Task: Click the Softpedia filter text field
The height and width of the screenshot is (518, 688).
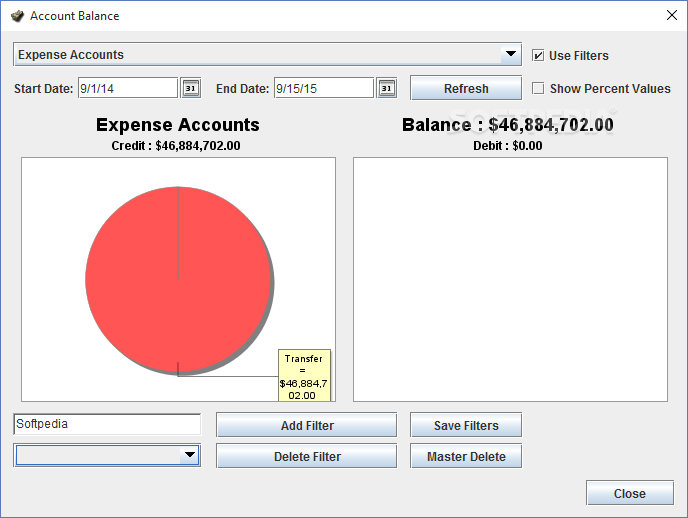Action: click(107, 424)
